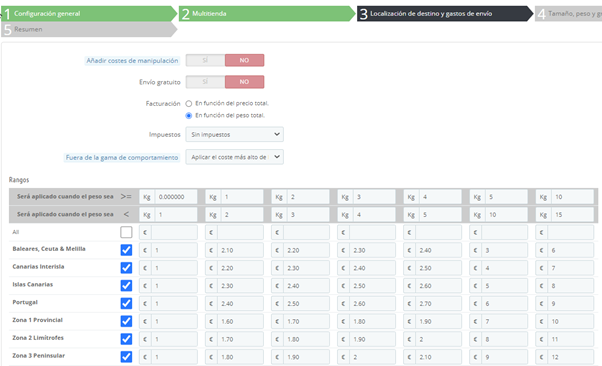Go to step 1 Configuración general
602x366 pixels.
click(88, 13)
